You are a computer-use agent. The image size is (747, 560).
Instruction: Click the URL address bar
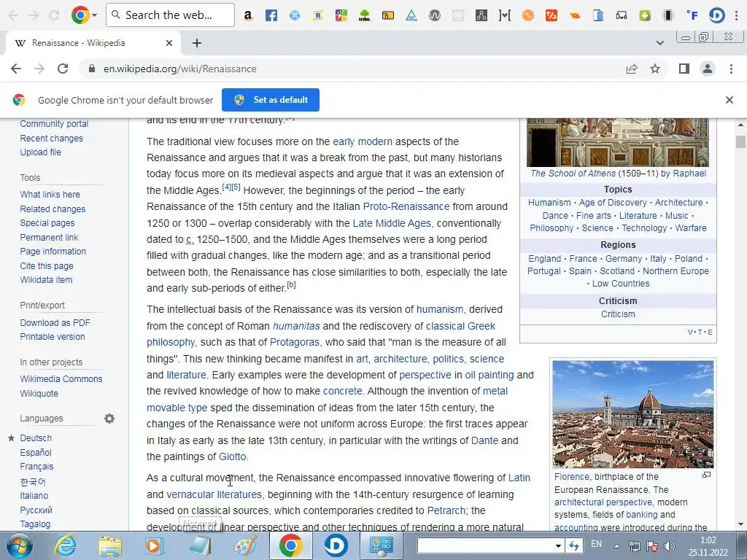352,69
